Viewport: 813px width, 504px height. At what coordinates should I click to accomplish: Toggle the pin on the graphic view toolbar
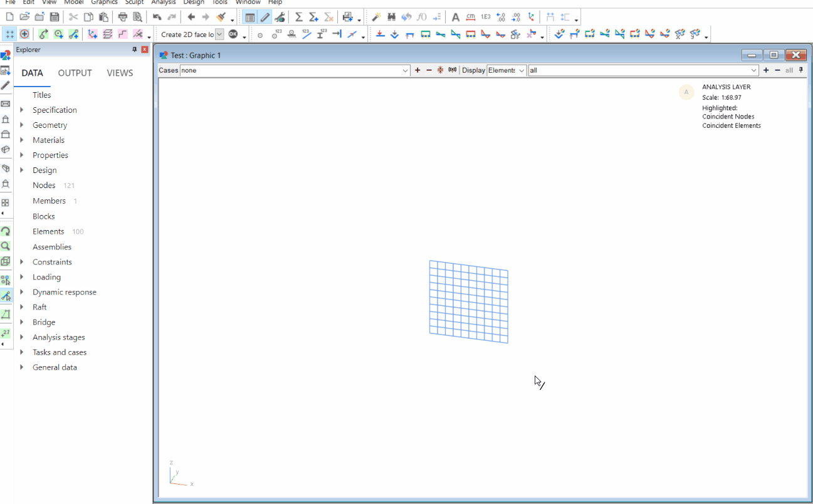point(800,70)
